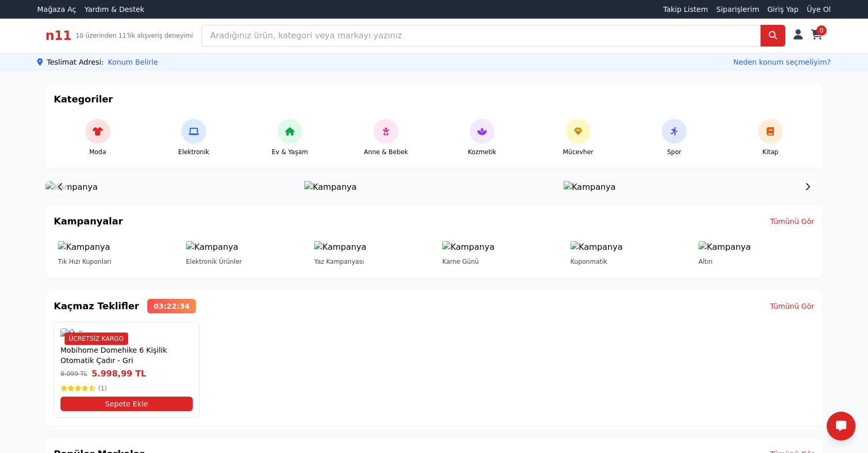Add the Mobihome tent via Sepete Ekle

[x=127, y=404]
